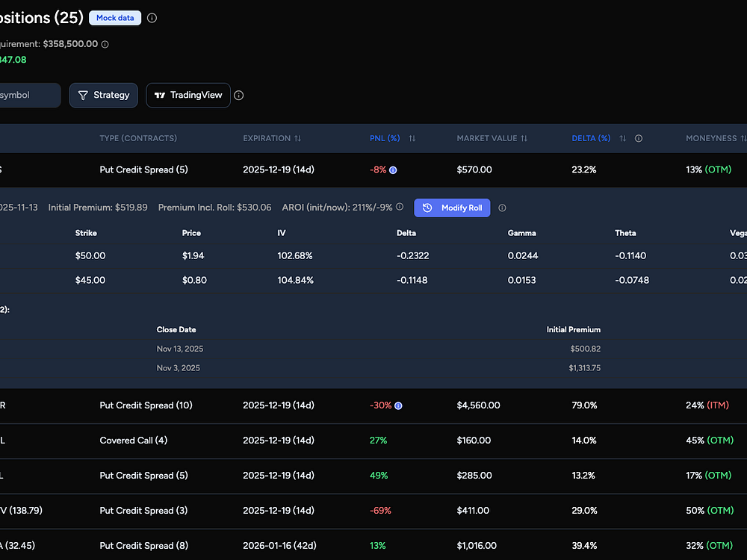Expand the Put Credit Spread (5) $285.00 row

coord(373,476)
